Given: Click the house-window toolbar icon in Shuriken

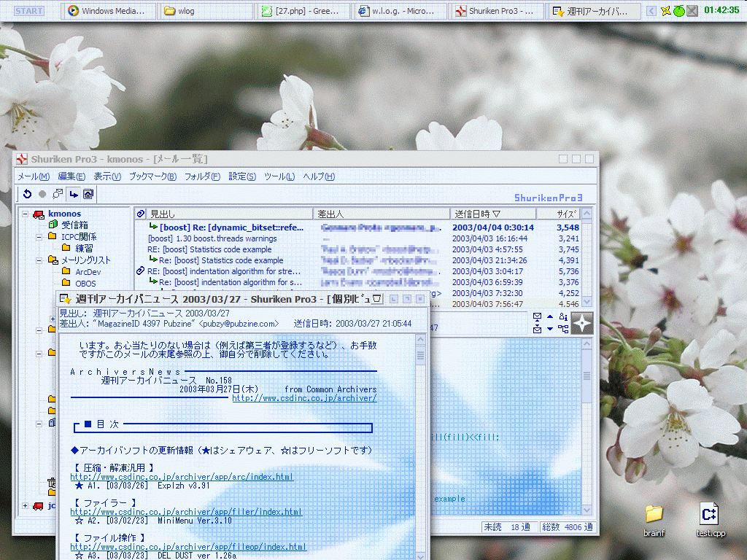Looking at the screenshot, I should click(88, 194).
